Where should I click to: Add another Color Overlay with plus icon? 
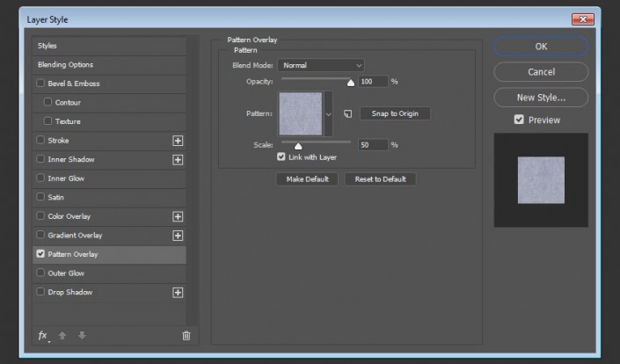tap(178, 216)
